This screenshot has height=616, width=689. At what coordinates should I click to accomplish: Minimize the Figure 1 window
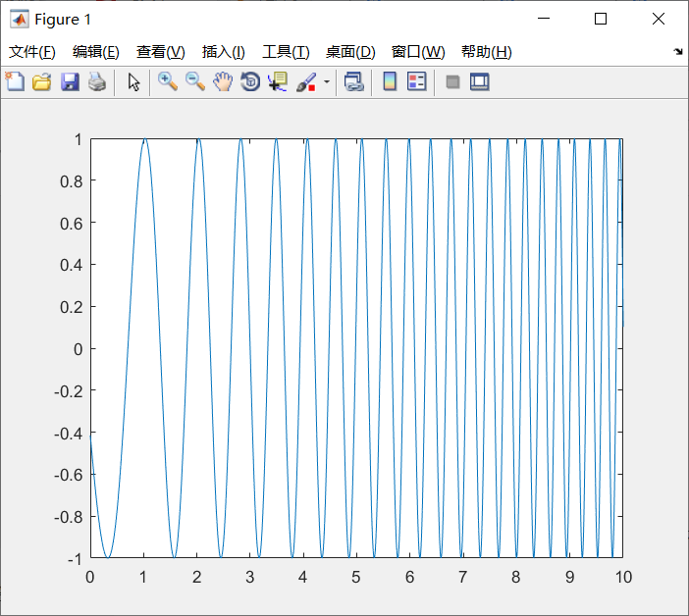544,19
